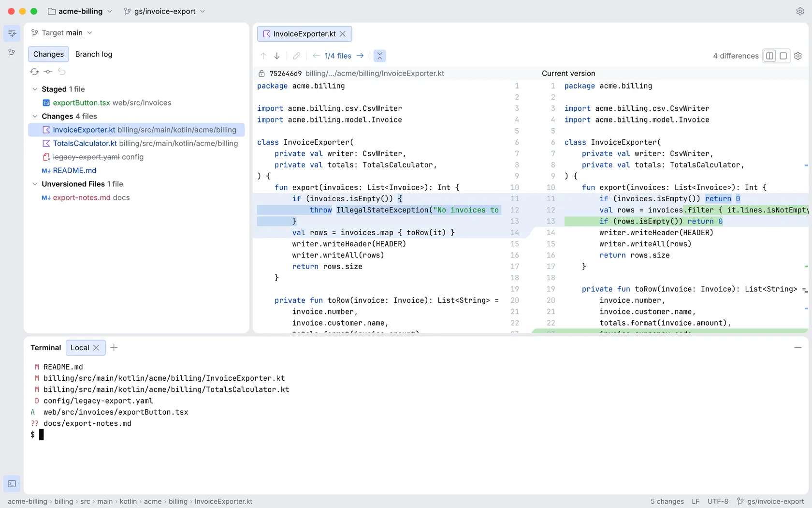This screenshot has height=508, width=812.
Task: Select legacy-export.yaml deleted file
Action: (136, 157)
